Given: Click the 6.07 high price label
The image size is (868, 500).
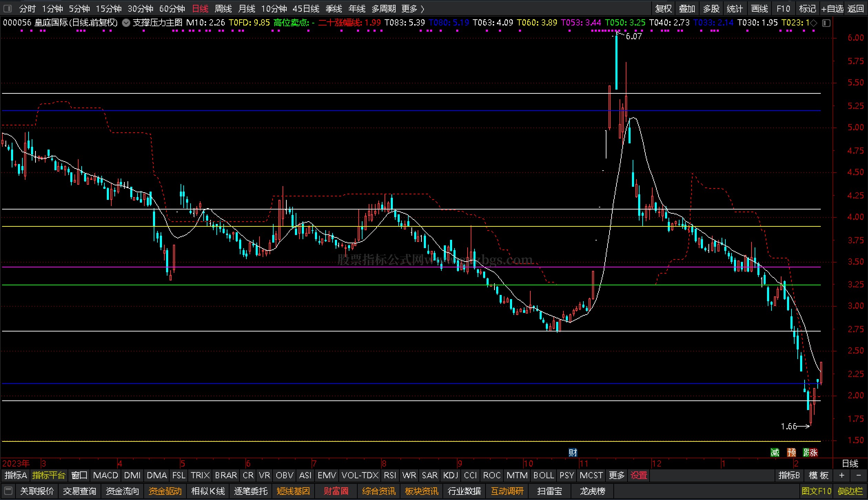Looking at the screenshot, I should pos(633,36).
